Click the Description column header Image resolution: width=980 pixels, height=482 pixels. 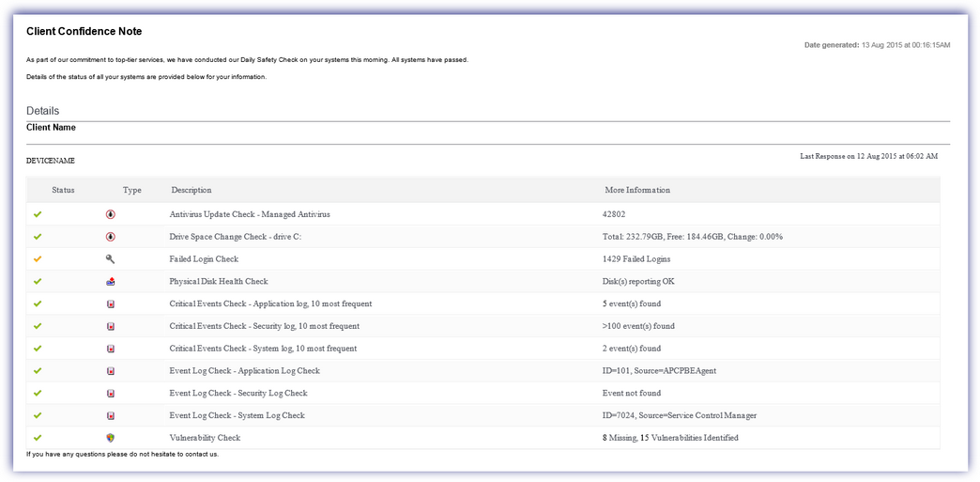(x=191, y=191)
